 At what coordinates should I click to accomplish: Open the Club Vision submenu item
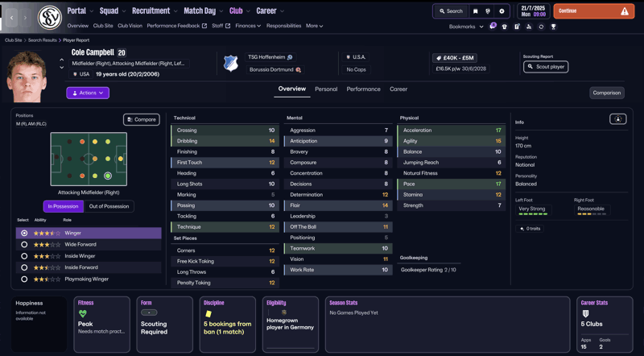point(130,26)
